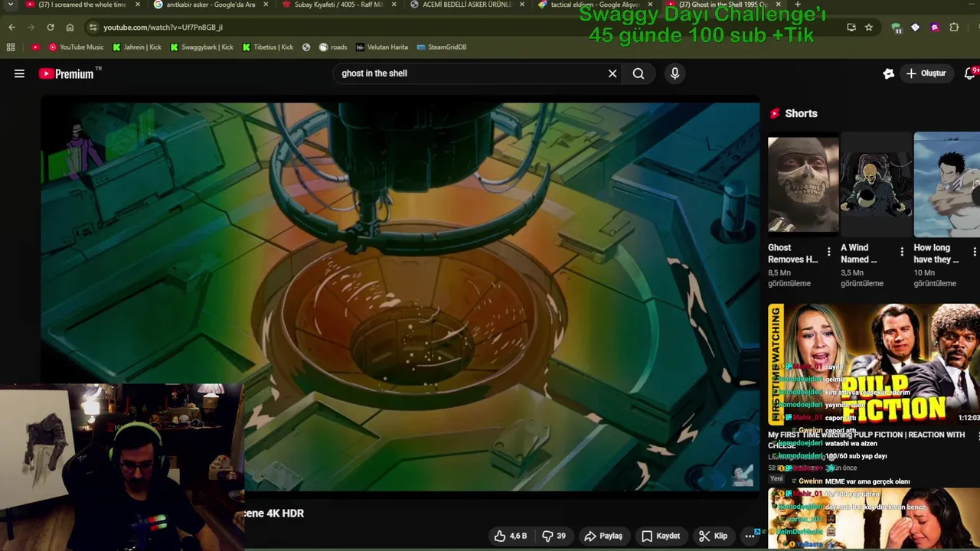The image size is (980, 551).
Task: Open the icon left of Oluştur
Action: pos(888,73)
